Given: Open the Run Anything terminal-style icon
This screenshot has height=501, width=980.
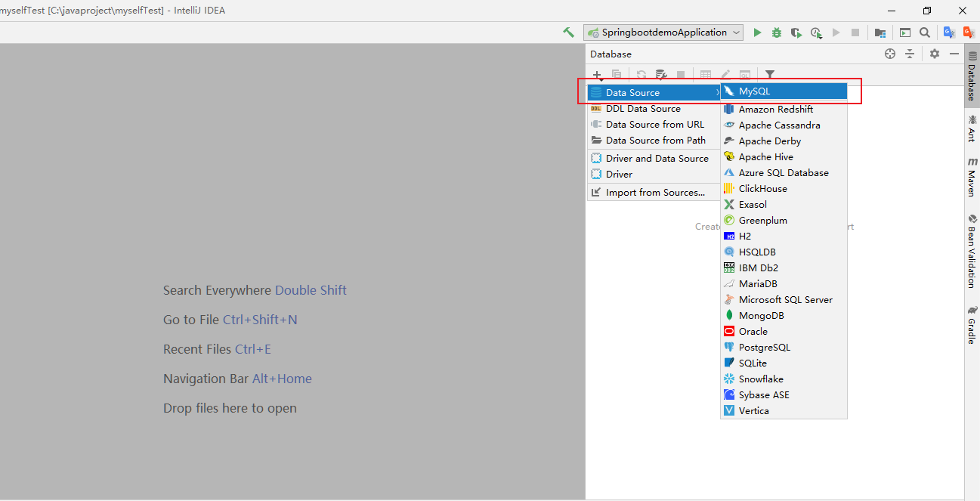Looking at the screenshot, I should click(904, 32).
